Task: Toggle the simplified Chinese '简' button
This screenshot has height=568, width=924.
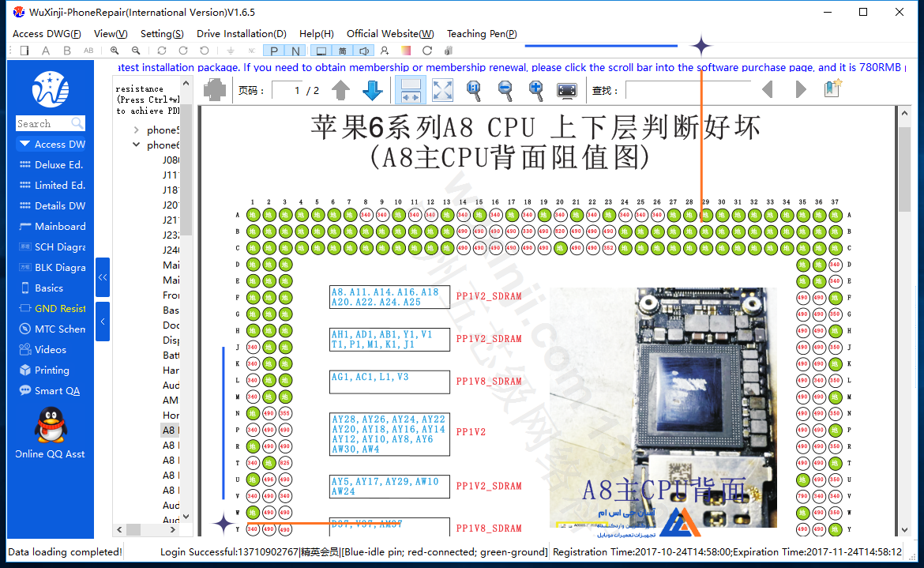Action: (x=343, y=51)
